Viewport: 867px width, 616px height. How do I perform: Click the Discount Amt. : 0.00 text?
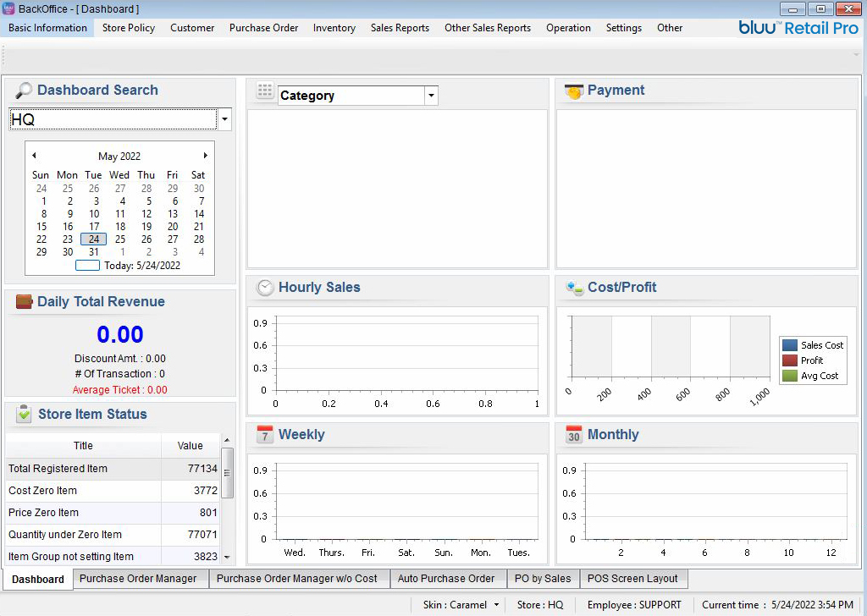point(120,359)
